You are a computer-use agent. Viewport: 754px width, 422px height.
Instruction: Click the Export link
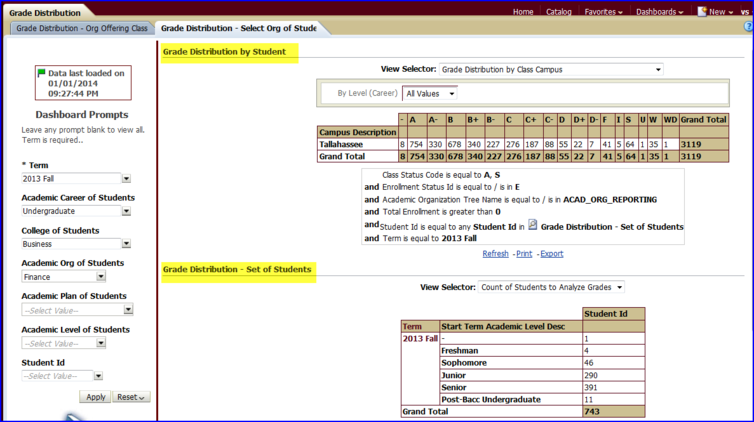point(552,254)
